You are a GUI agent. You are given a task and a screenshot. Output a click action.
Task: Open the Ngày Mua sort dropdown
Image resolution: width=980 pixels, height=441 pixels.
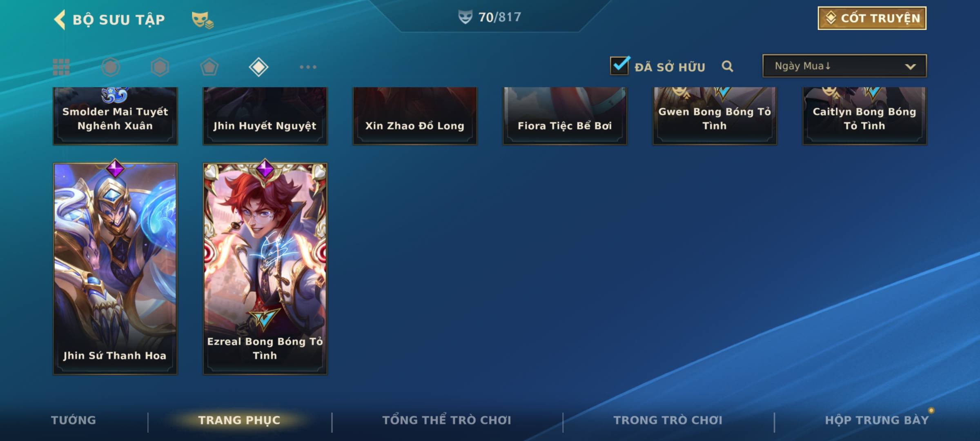[x=844, y=66]
